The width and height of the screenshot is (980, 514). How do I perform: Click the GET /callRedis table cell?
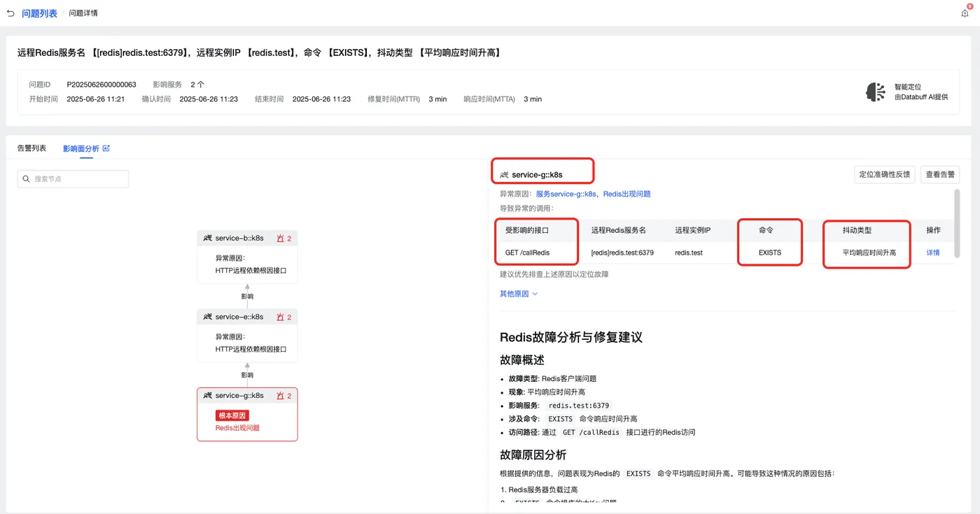point(527,252)
